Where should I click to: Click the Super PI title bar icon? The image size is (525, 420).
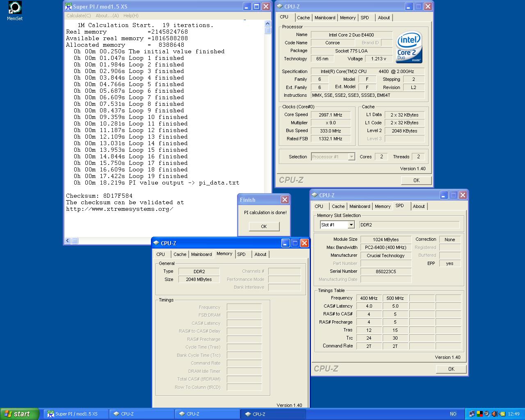pyautogui.click(x=68, y=7)
